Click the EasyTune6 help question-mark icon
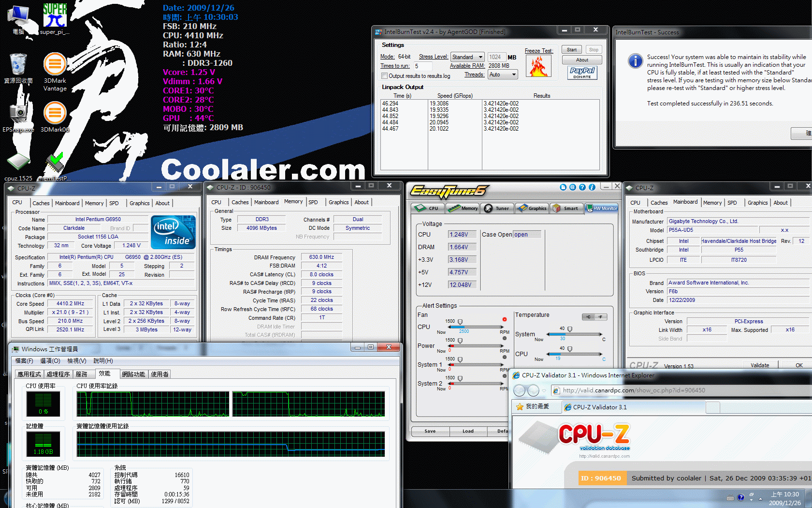The width and height of the screenshot is (812, 508). click(x=582, y=187)
